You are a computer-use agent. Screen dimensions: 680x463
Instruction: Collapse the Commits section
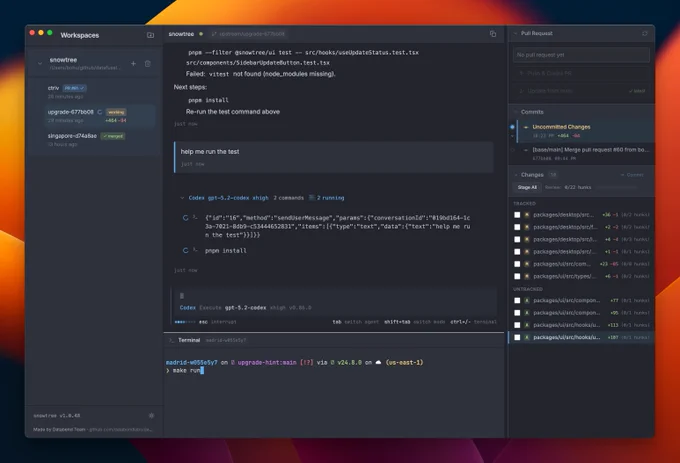click(x=516, y=112)
